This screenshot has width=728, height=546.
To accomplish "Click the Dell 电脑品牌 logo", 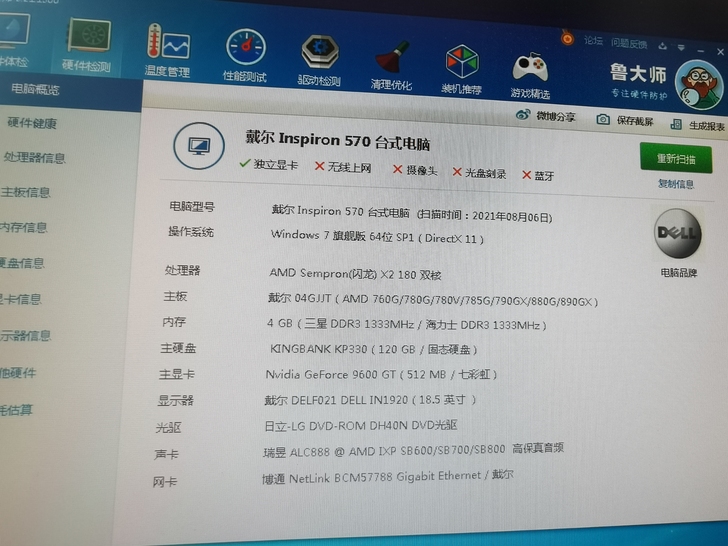I will point(678,234).
